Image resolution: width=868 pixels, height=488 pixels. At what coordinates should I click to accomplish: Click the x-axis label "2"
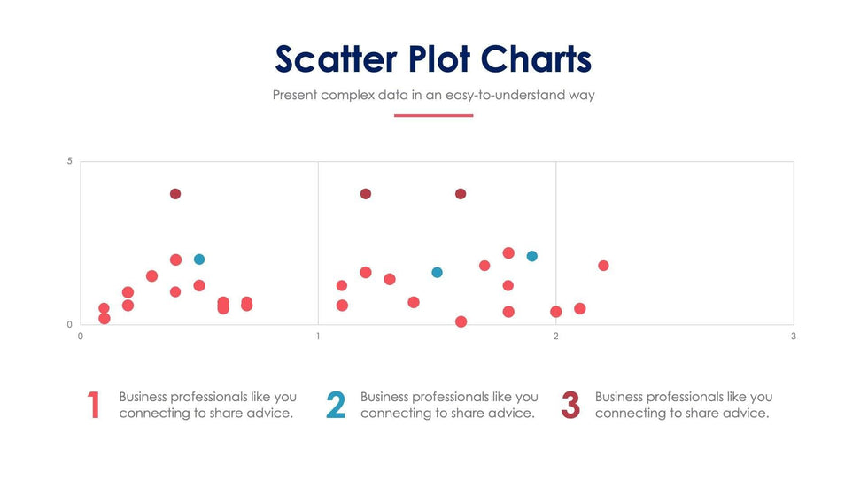coord(556,336)
